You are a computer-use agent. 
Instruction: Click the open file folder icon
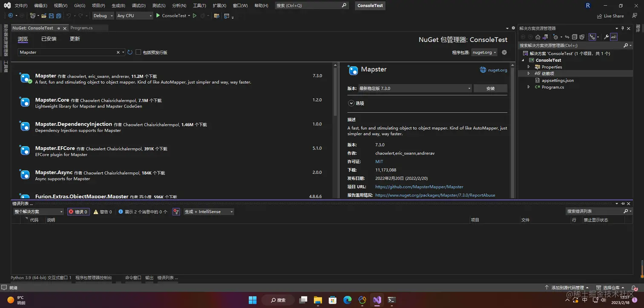click(43, 16)
